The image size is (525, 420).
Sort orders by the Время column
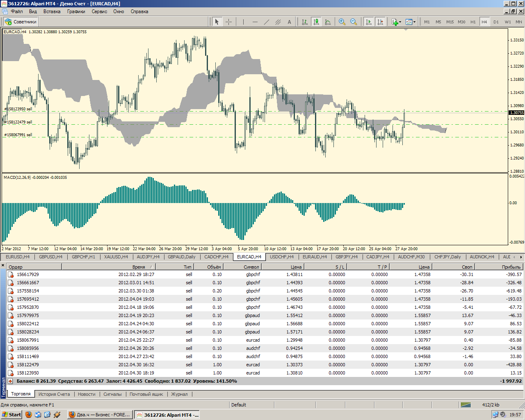coord(109,267)
